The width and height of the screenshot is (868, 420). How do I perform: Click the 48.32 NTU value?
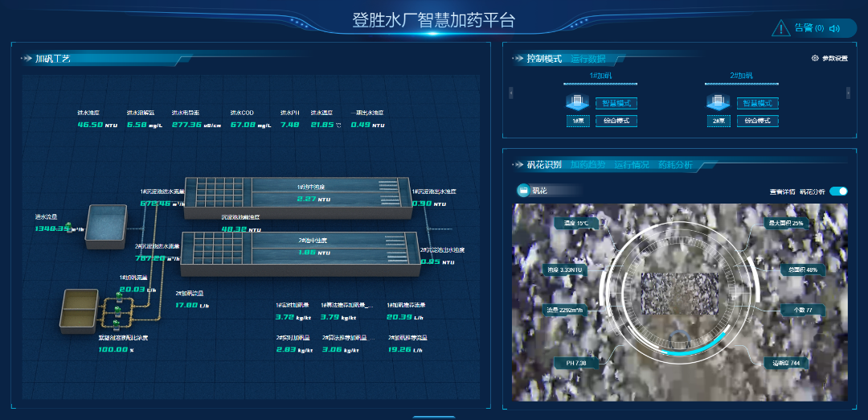click(x=241, y=229)
